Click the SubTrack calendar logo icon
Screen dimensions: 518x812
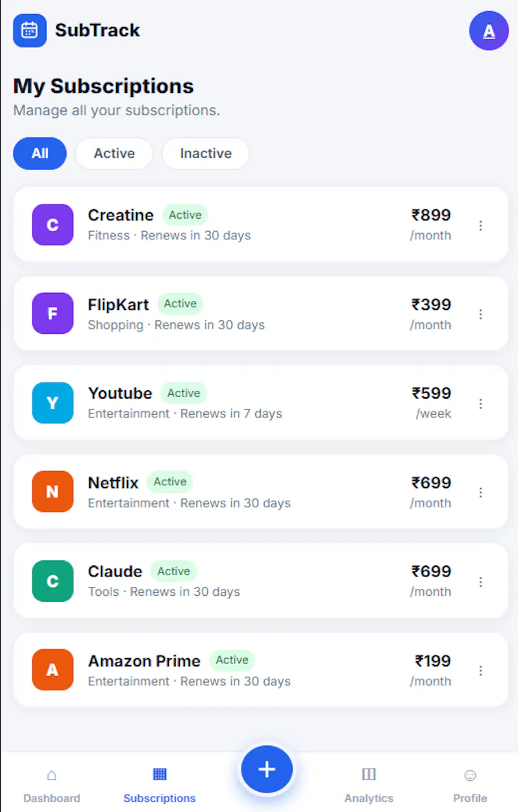pyautogui.click(x=30, y=30)
